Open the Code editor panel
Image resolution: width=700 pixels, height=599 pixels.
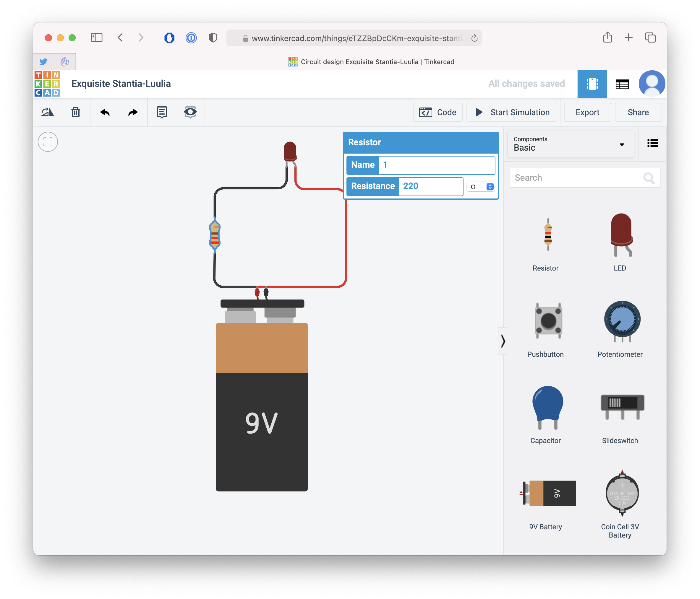437,113
